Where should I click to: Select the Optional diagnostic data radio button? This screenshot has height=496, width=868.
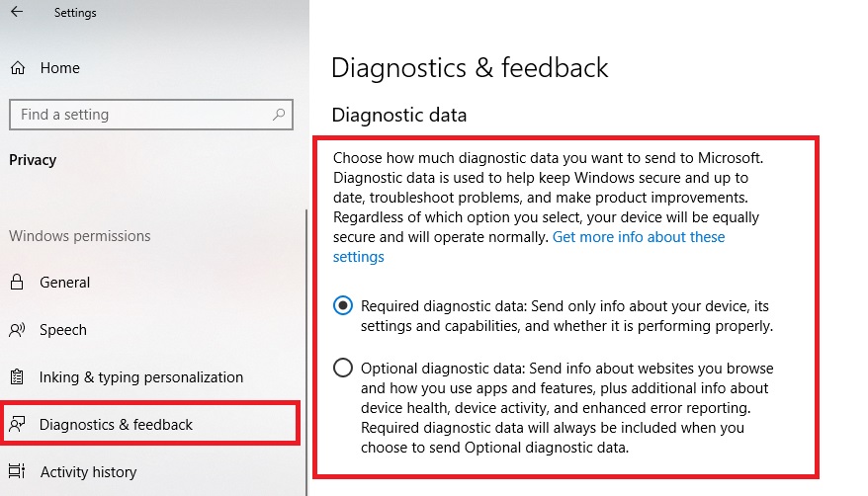[343, 369]
